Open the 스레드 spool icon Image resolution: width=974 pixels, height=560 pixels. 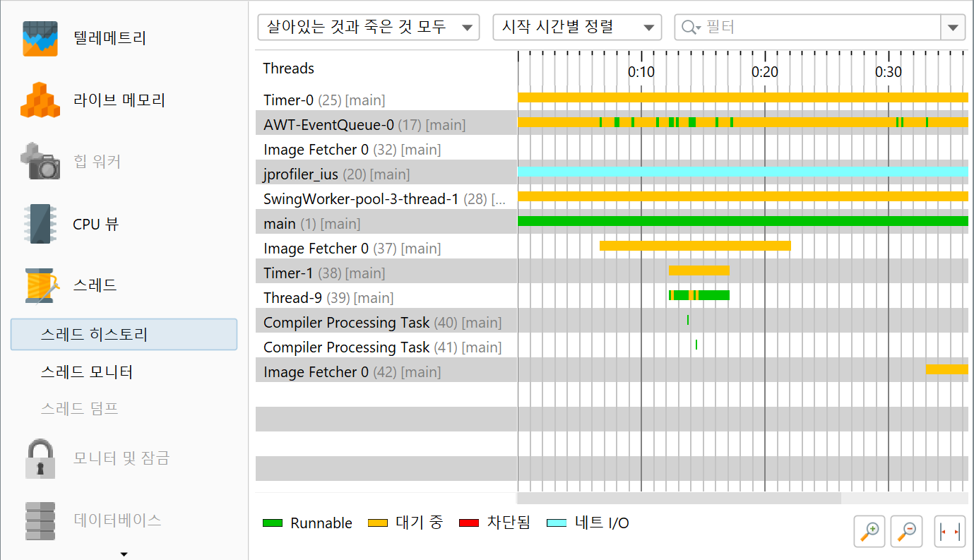pyautogui.click(x=41, y=286)
